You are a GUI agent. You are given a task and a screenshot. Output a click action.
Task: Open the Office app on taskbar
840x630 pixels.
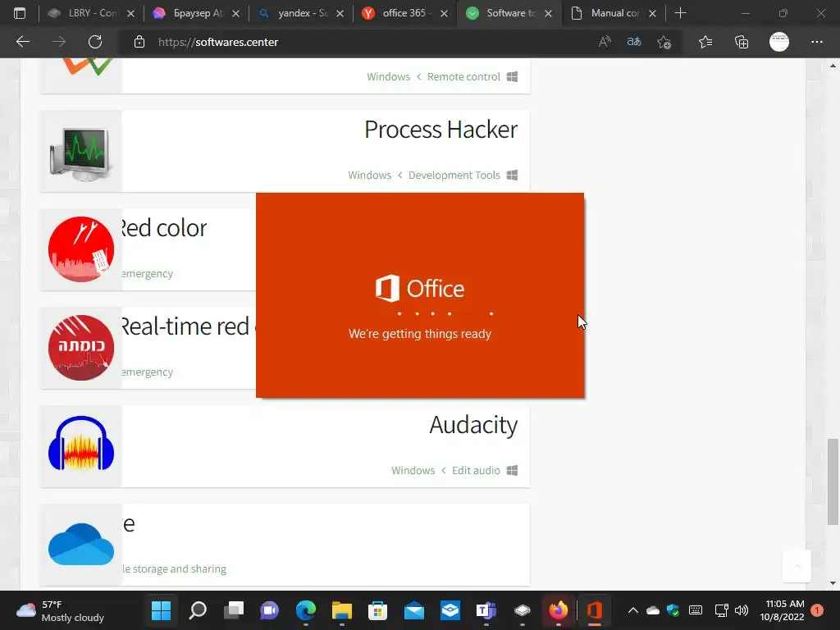click(595, 610)
